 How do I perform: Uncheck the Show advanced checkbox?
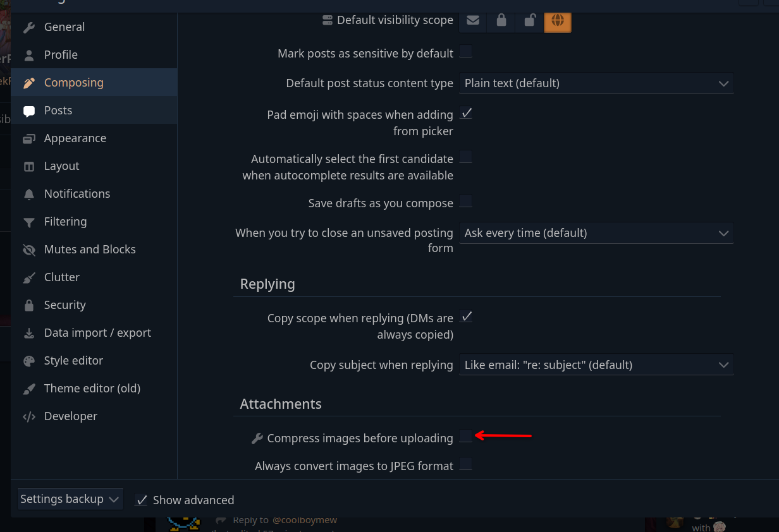tap(142, 500)
